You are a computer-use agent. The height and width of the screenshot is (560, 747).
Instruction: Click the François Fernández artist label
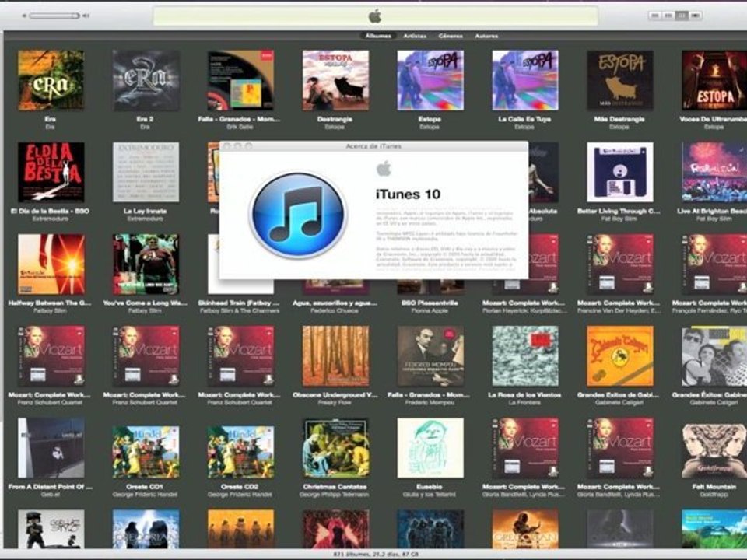tap(709, 311)
